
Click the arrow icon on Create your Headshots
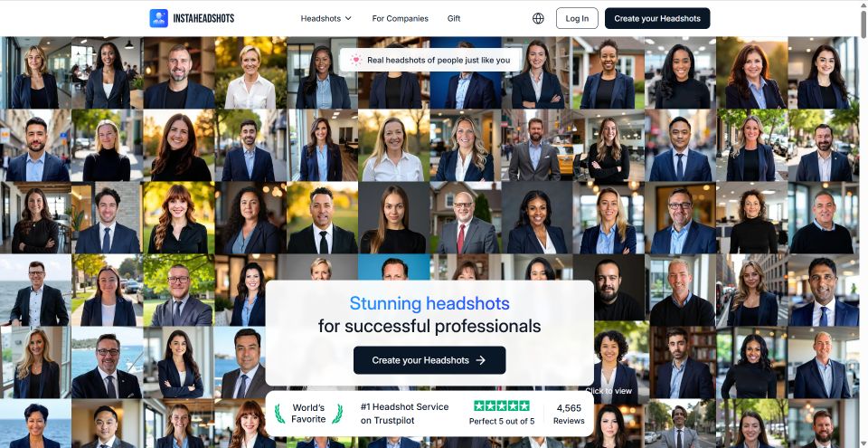pos(480,360)
